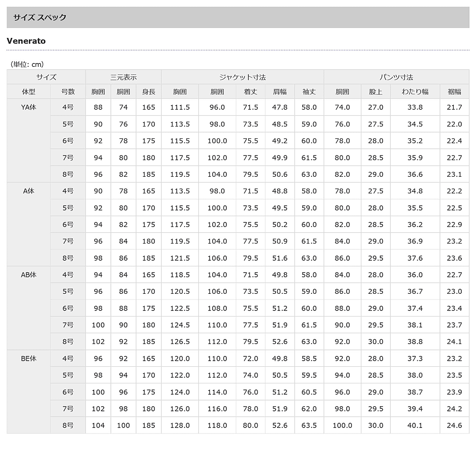
Task: Select the 48.8 肩幅 cell
Action: click(279, 191)
